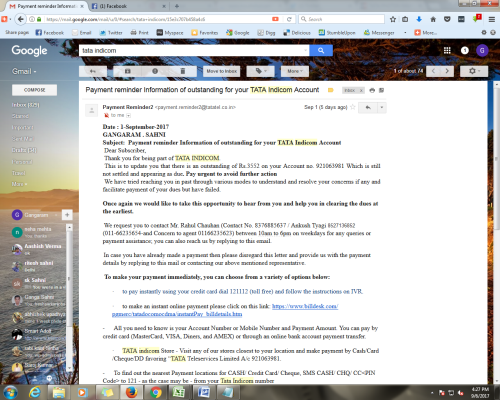Image resolution: width=500 pixels, height=400 pixels.
Task: Open Firefox downloads arrow
Action: (419, 19)
